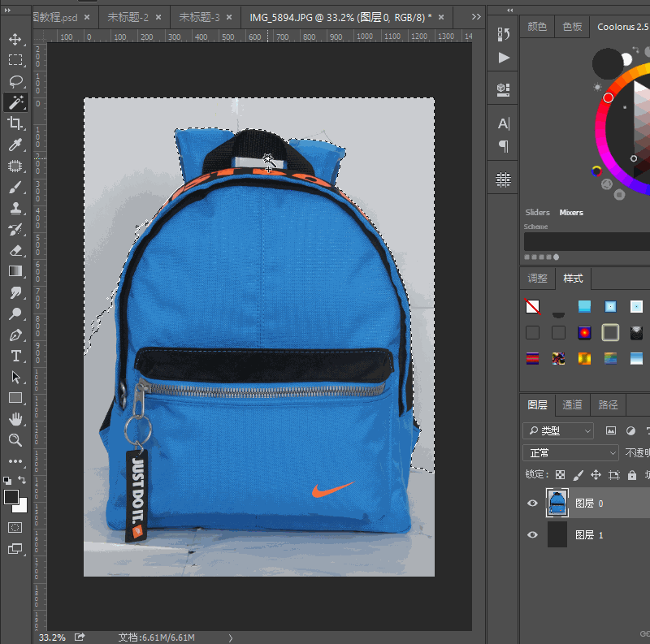650x644 pixels.
Task: Click the background color swatch
Action: (23, 508)
